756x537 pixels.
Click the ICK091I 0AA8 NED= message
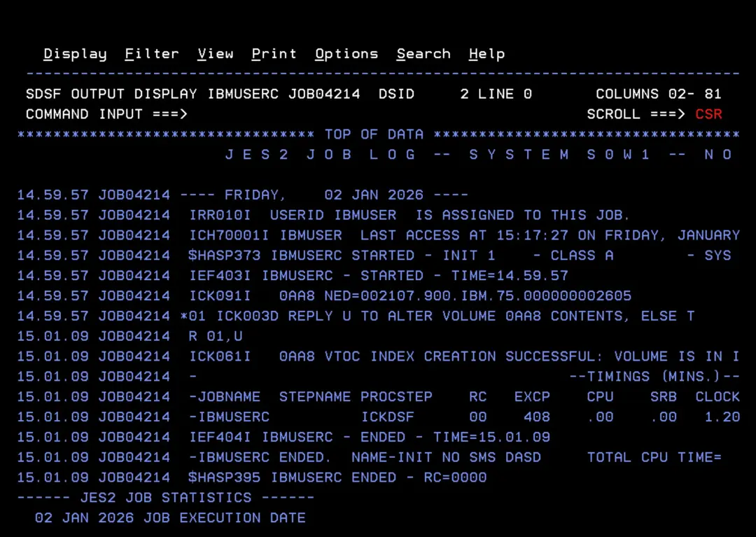[x=409, y=296]
